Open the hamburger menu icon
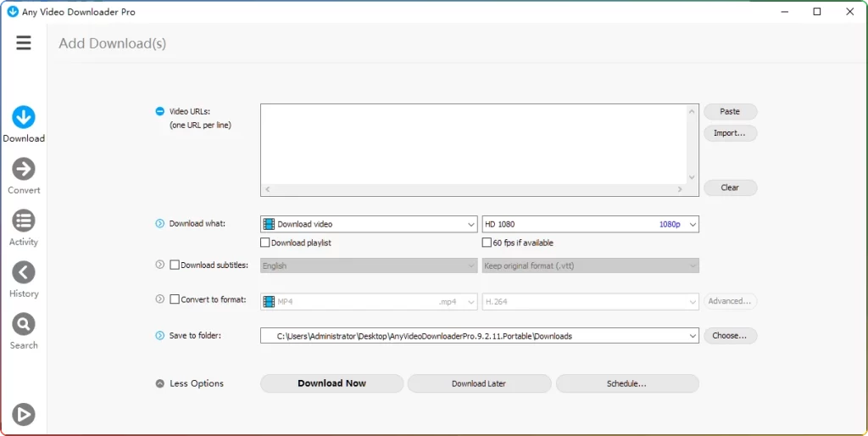The width and height of the screenshot is (868, 436). 23,42
